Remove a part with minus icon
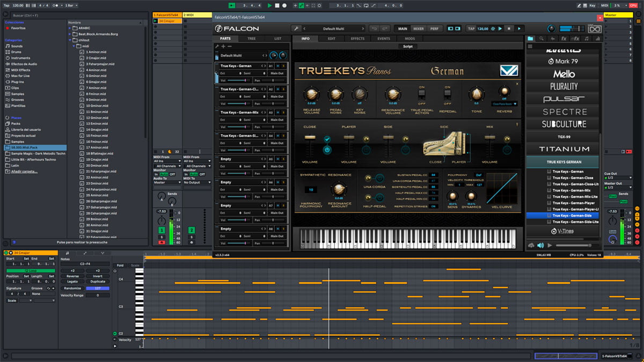The width and height of the screenshot is (644, 362). coord(230,47)
